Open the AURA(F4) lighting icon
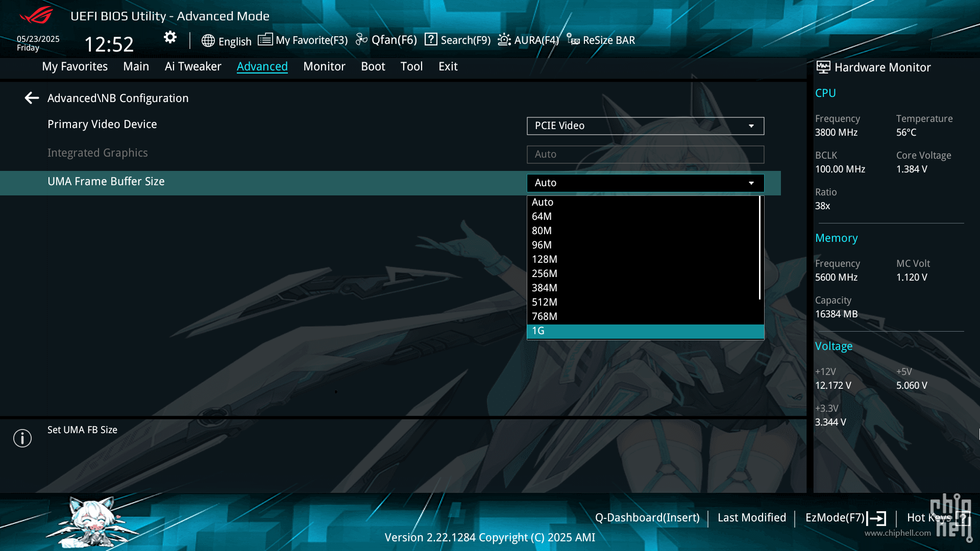980x551 pixels. tap(504, 39)
